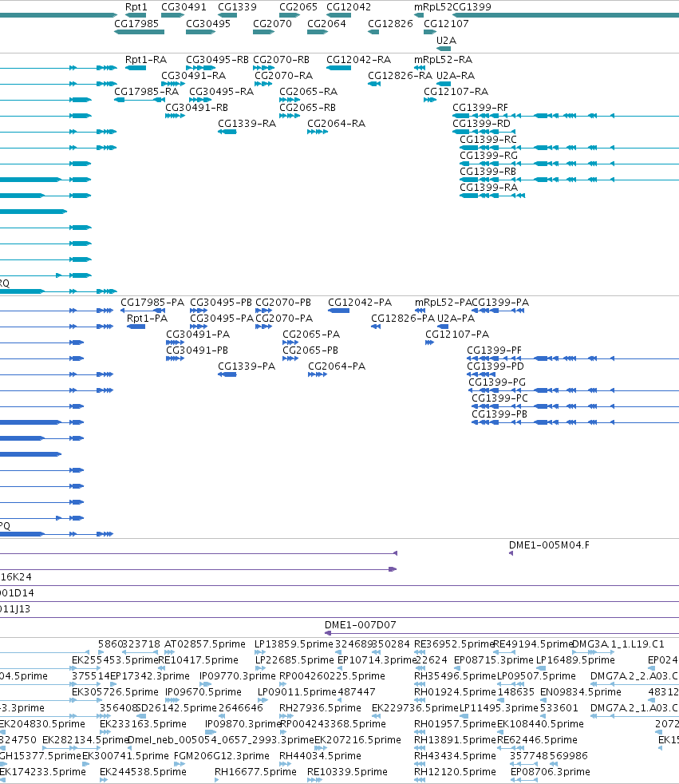This screenshot has height=784, width=679.
Task: Click protein CG17985-PA
Action: coord(152,303)
